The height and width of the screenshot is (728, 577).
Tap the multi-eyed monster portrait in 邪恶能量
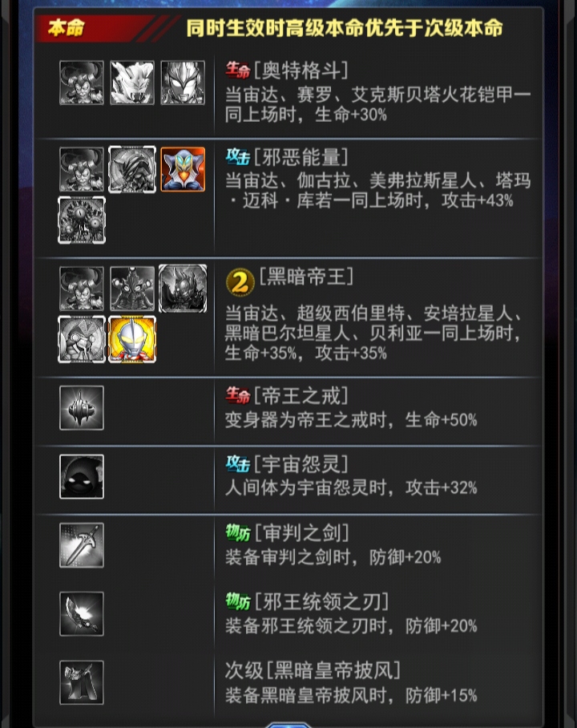82,220
